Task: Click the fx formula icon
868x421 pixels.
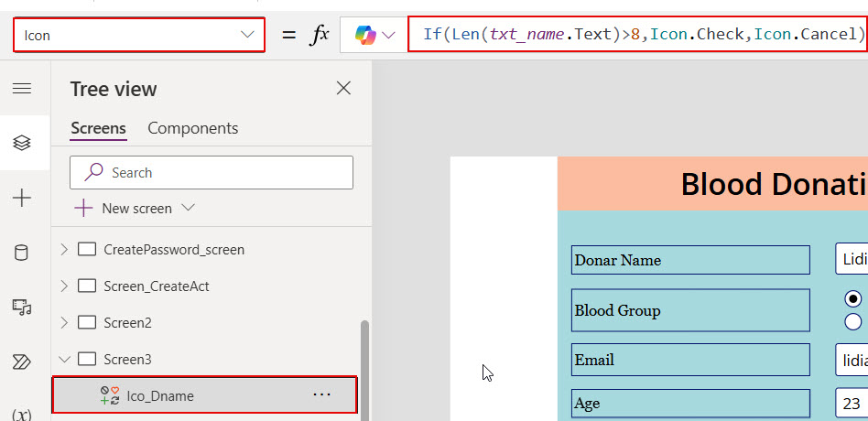Action: [320, 35]
